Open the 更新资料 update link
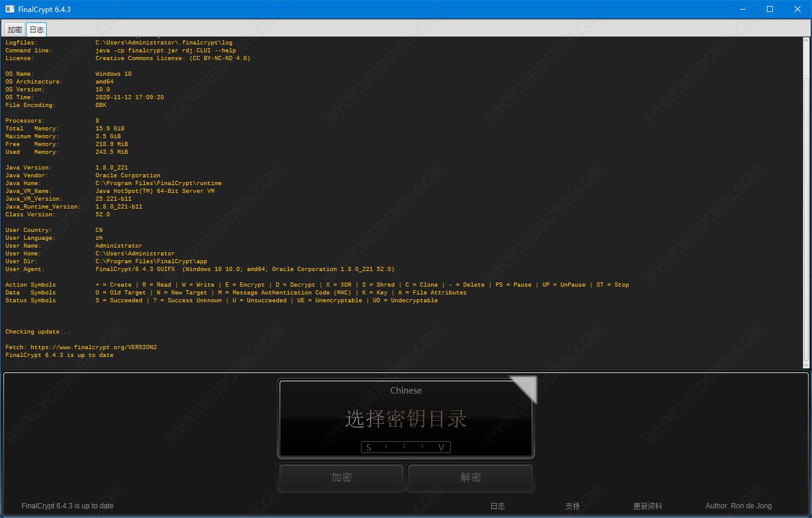 [647, 506]
